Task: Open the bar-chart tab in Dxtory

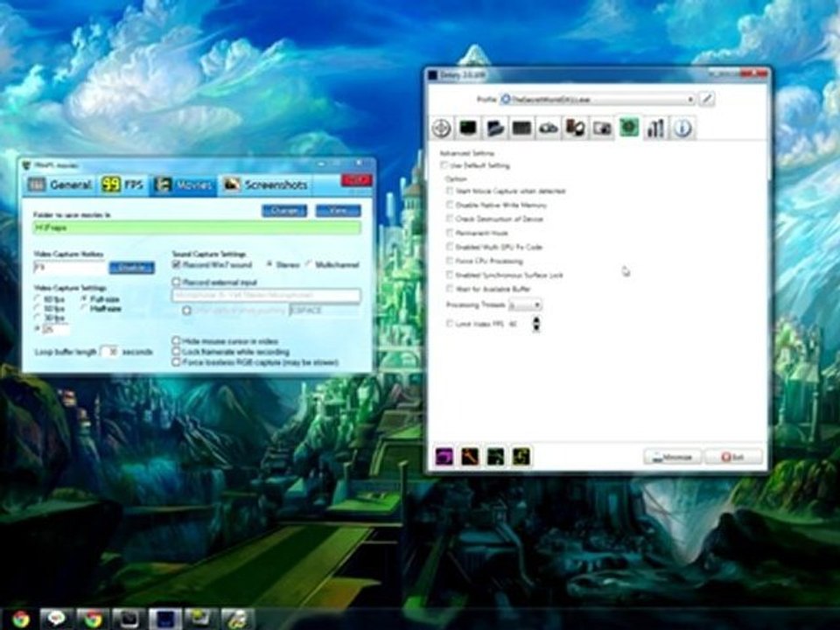Action: [x=655, y=128]
